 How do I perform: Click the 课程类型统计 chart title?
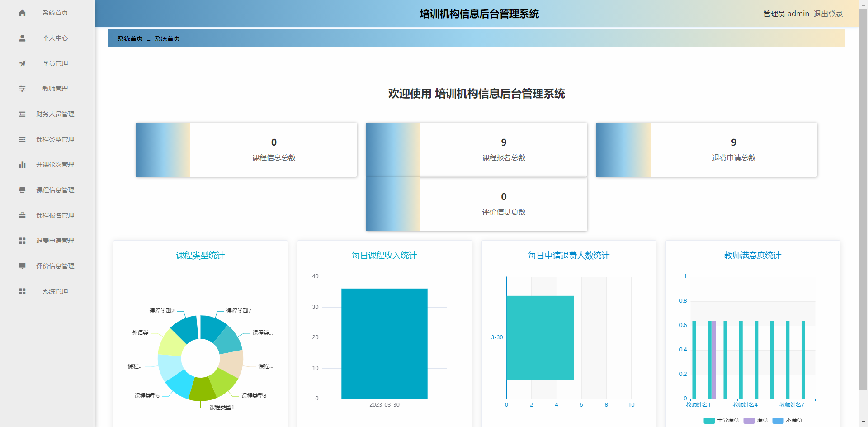[200, 256]
